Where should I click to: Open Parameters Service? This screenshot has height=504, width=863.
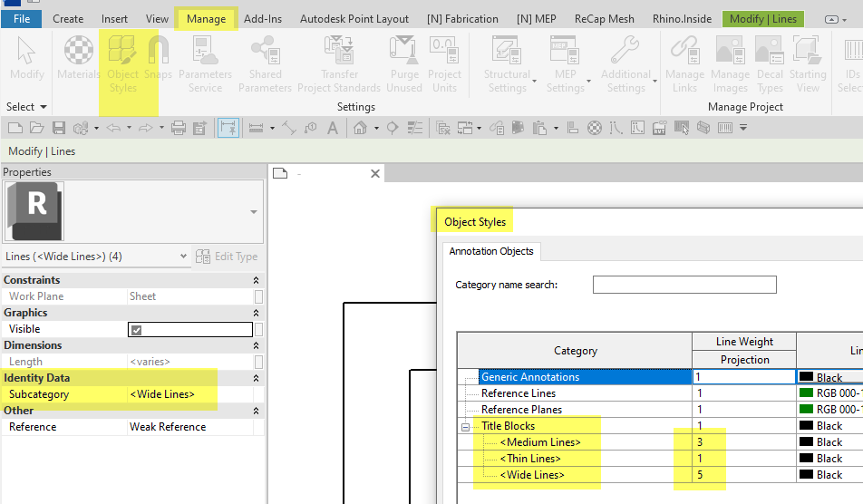point(205,63)
